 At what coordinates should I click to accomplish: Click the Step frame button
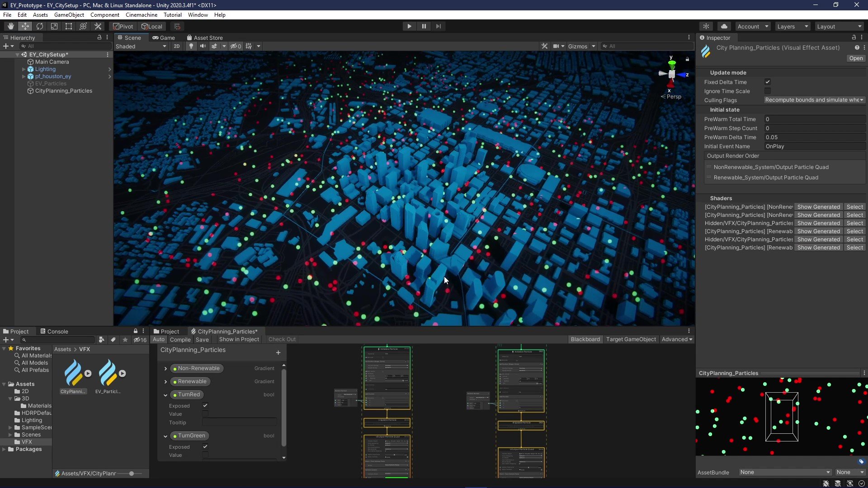pos(438,26)
